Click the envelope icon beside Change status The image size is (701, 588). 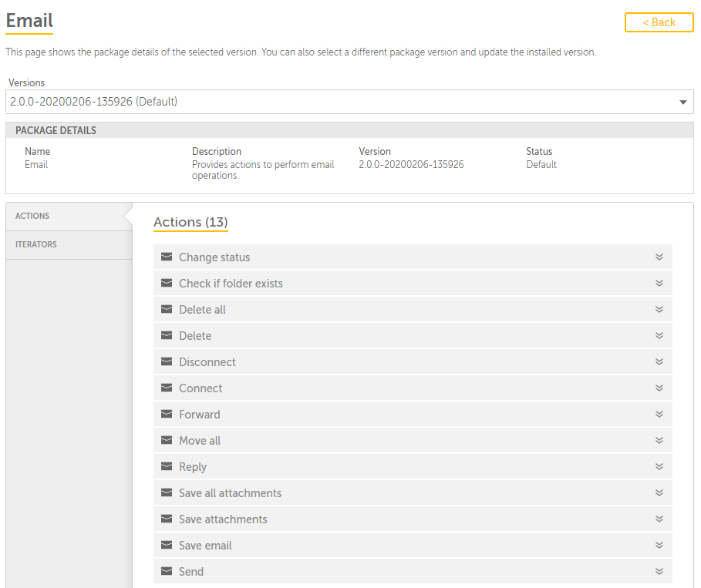(167, 257)
